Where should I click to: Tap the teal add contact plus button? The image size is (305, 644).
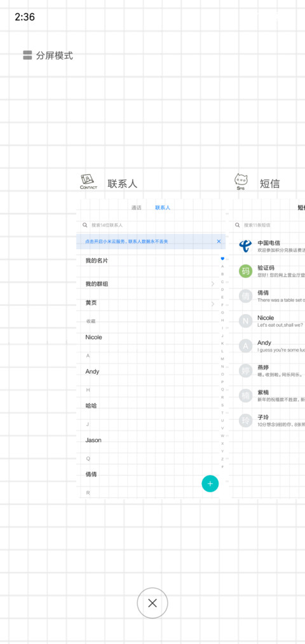tap(210, 483)
